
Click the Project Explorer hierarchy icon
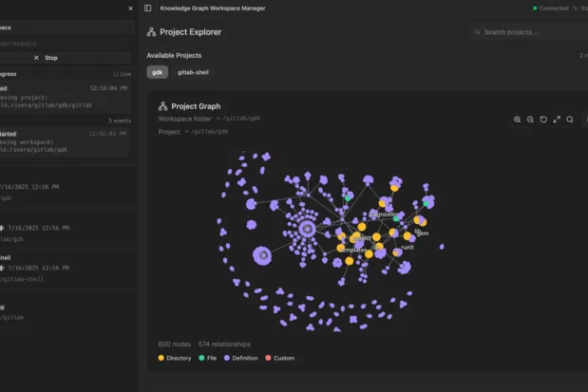pos(151,32)
